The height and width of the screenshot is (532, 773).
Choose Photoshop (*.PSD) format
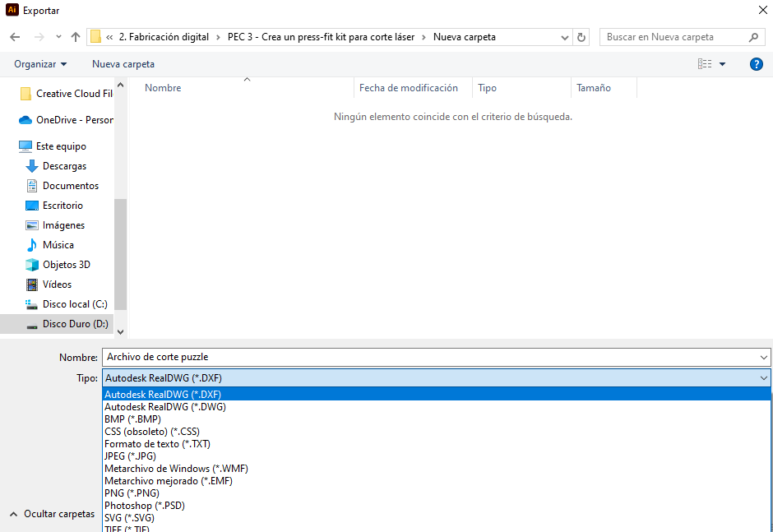click(437, 506)
